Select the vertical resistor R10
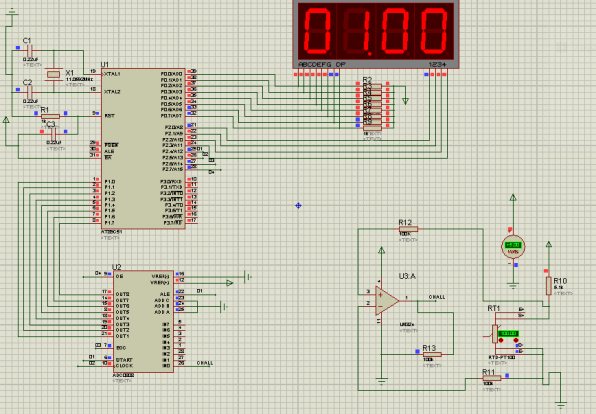596x414 pixels. pos(548,286)
